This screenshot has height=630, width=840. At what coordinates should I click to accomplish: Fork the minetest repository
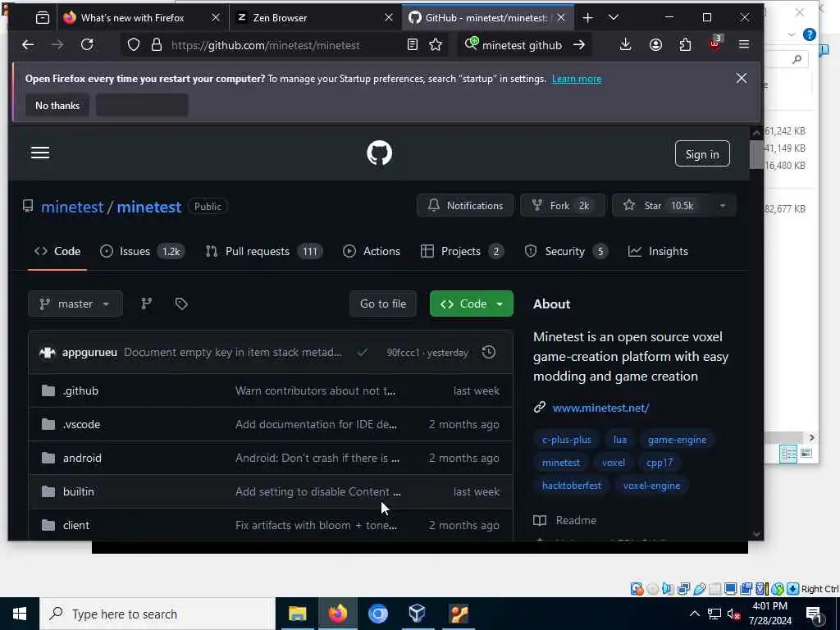click(x=563, y=206)
